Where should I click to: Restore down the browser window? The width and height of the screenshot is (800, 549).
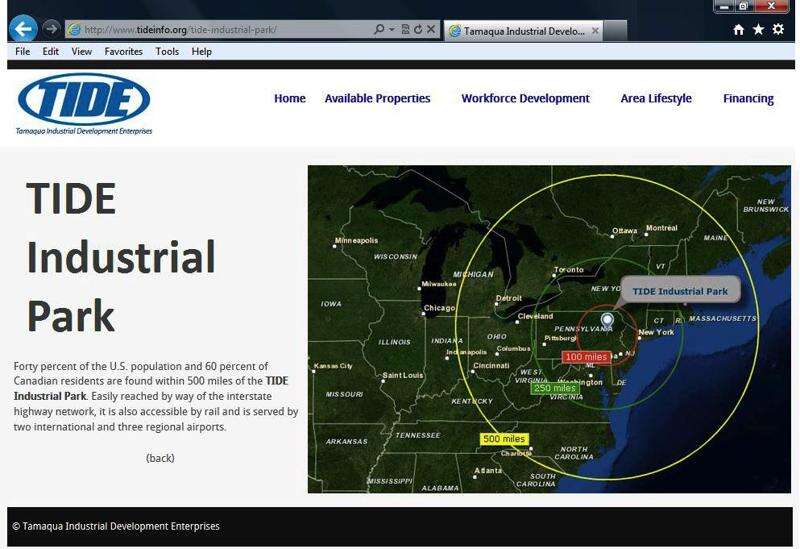(743, 6)
